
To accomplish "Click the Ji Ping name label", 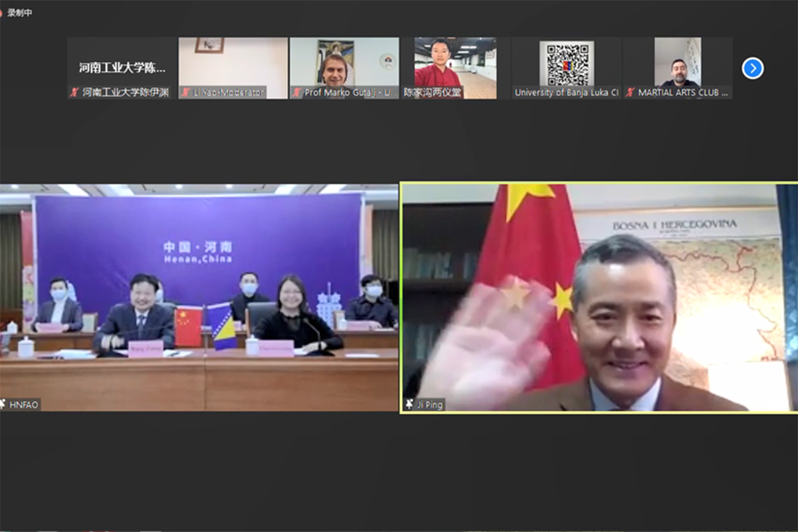I will coord(430,404).
